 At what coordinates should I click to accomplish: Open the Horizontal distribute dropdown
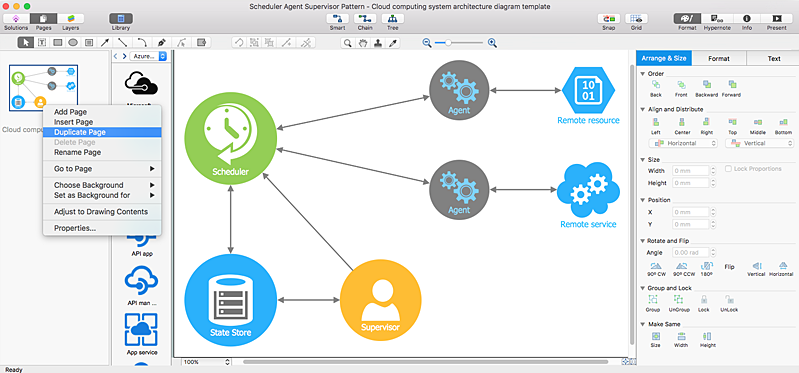pyautogui.click(x=683, y=143)
